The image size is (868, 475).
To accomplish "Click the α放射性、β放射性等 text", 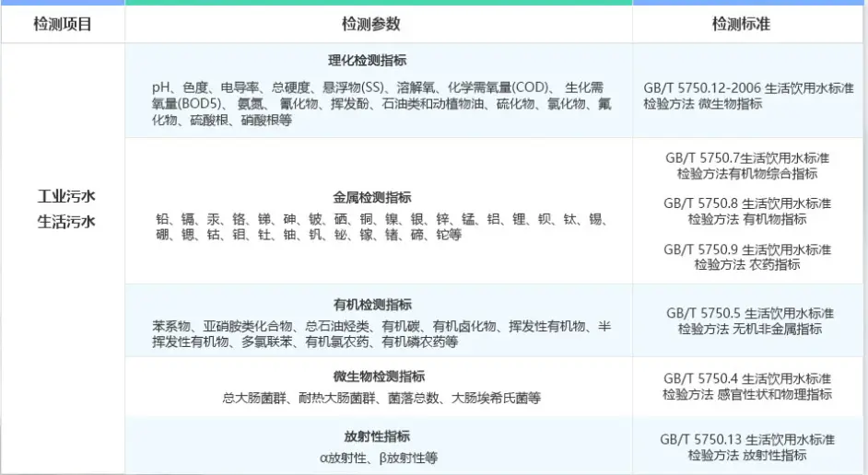I will click(379, 458).
